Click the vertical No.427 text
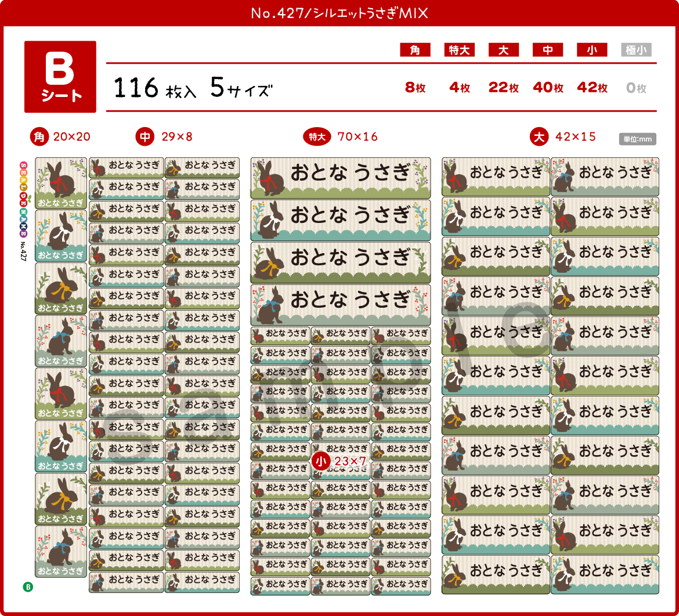679x616 pixels. 23,251
